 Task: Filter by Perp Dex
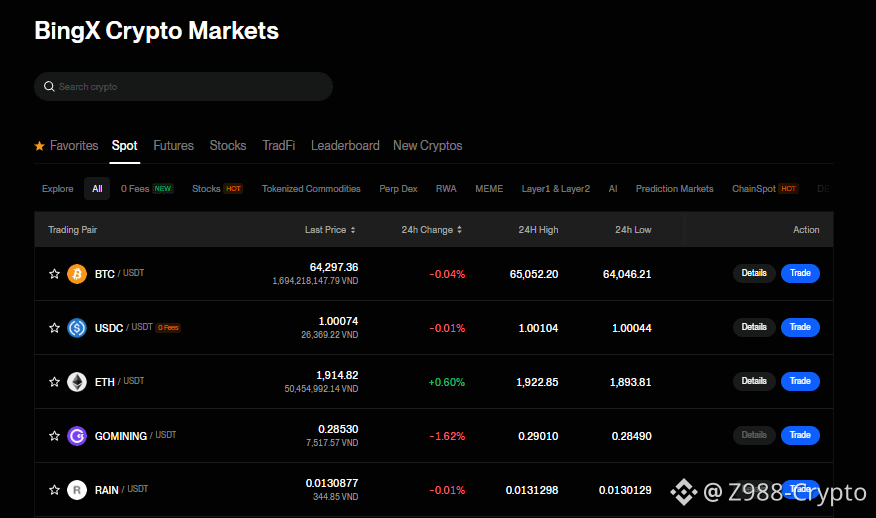pos(398,189)
